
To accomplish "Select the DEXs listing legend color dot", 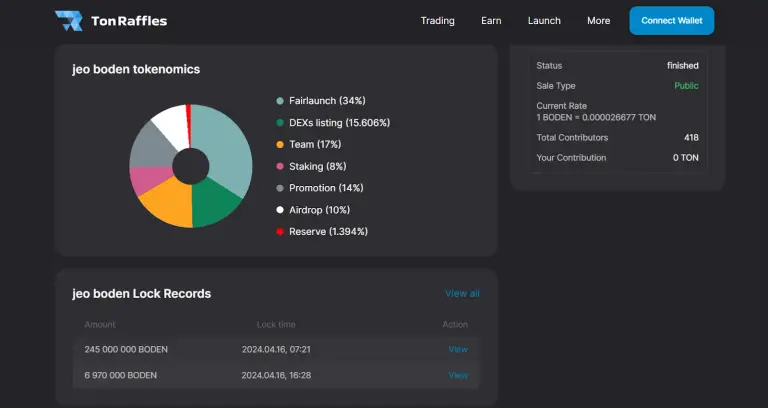I will [x=280, y=122].
